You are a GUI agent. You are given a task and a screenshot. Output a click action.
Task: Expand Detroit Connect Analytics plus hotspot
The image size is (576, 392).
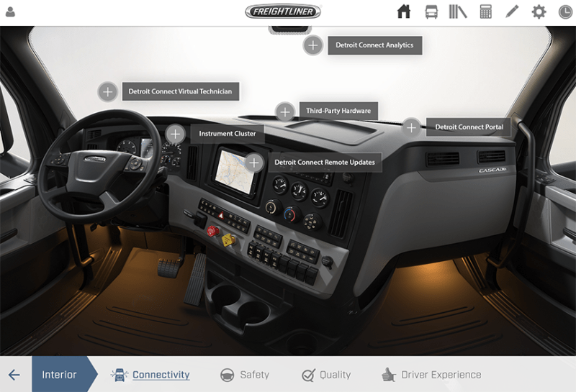313,45
